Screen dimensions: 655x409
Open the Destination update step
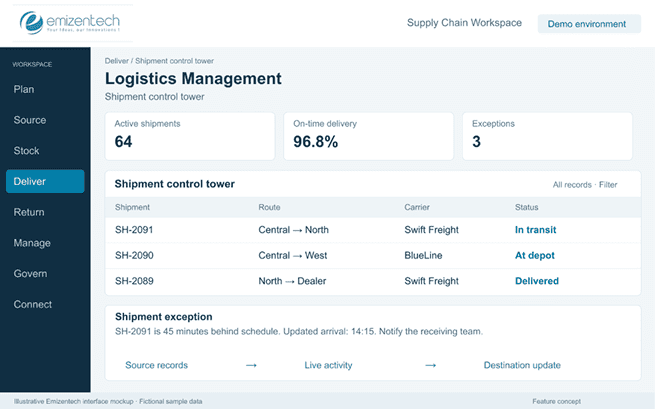tap(522, 365)
